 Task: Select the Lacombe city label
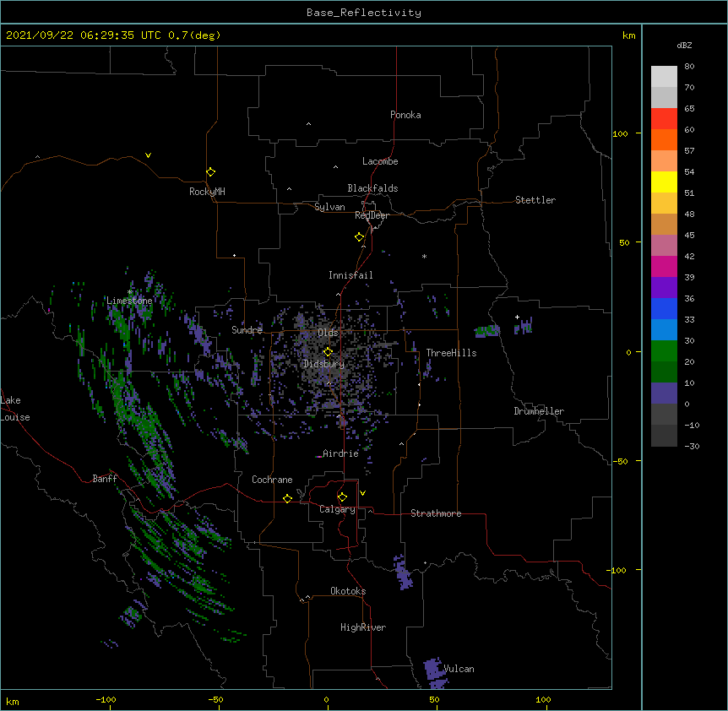tap(380, 161)
